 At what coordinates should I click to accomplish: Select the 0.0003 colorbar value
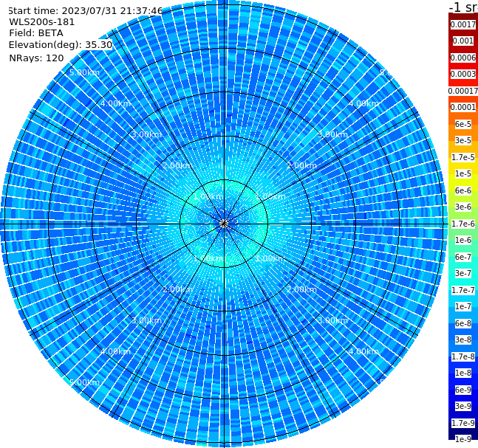coord(463,74)
